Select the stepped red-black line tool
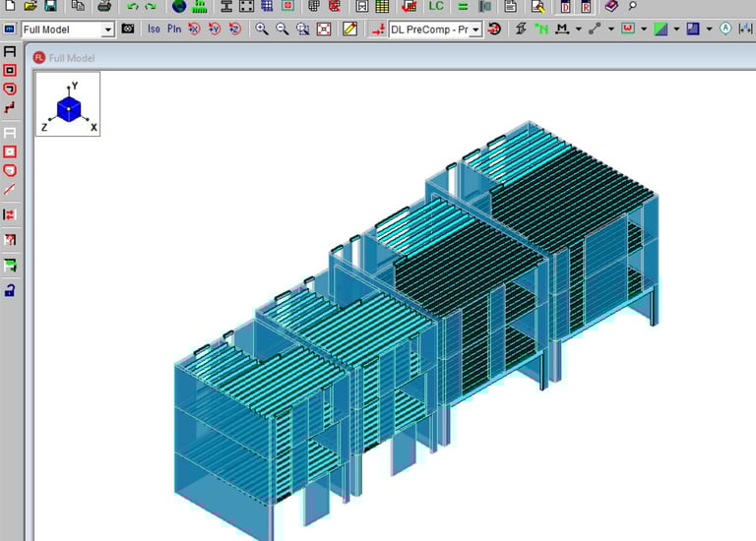The image size is (756, 541). point(10,107)
